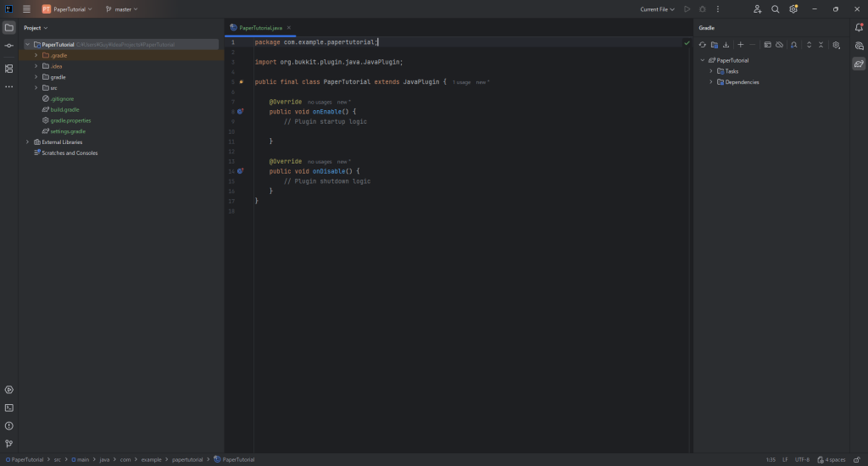This screenshot has width=868, height=466.
Task: Select the PaperTutorial.java editor tab
Action: point(260,27)
